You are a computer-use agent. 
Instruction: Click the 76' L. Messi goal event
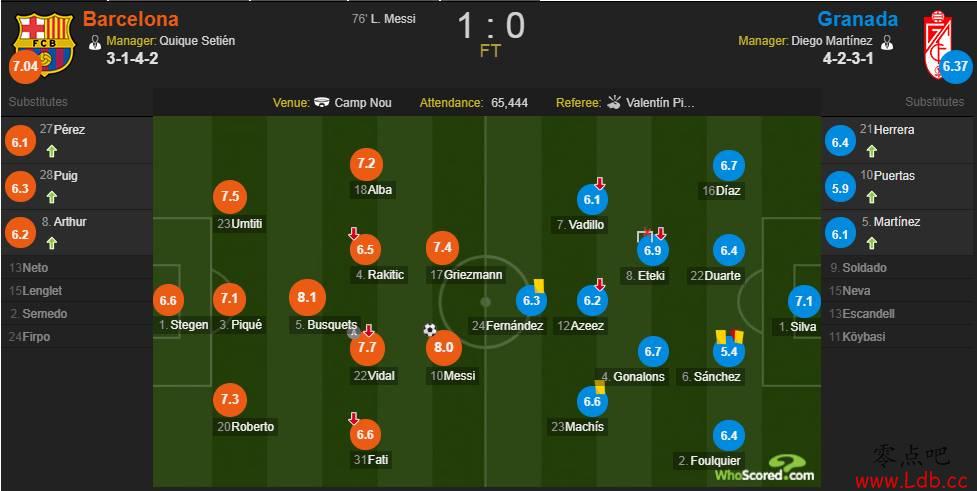(384, 19)
